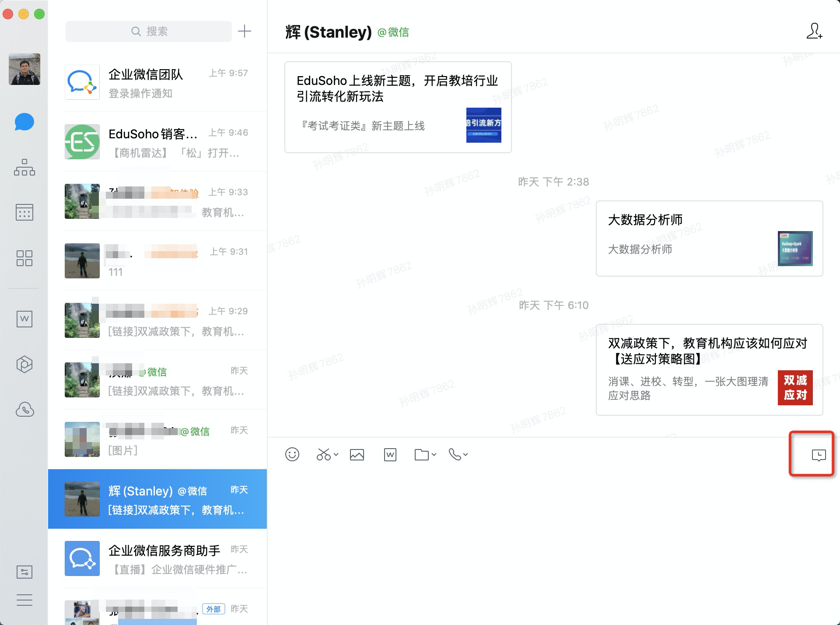
Task: Open the Messages chat bubble in sidebar
Action: (24, 122)
